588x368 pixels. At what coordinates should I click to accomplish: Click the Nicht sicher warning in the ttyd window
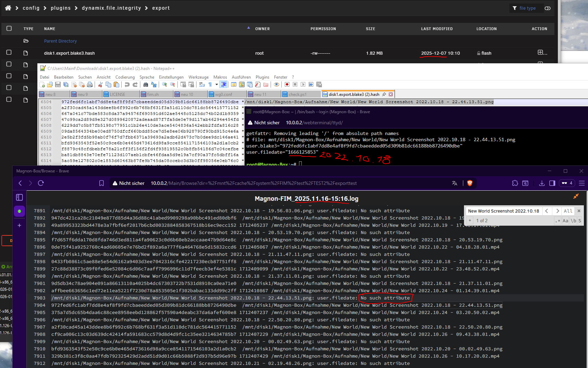coord(264,123)
